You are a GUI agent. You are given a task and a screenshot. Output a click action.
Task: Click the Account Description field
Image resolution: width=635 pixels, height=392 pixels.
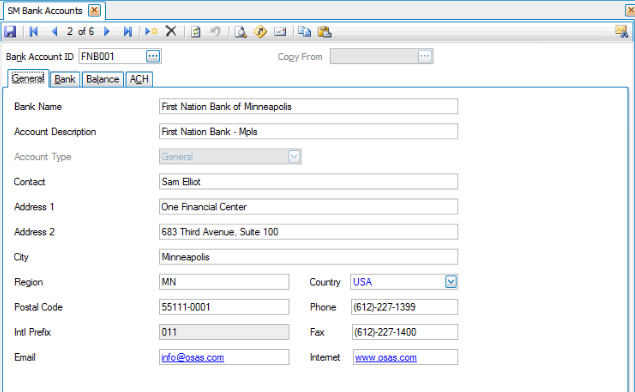[309, 131]
